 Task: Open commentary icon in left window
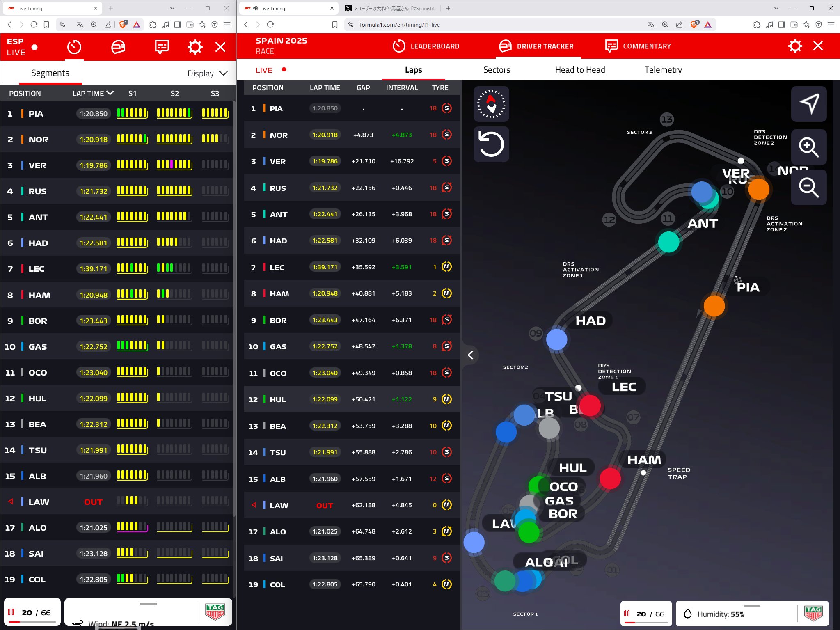pos(162,47)
